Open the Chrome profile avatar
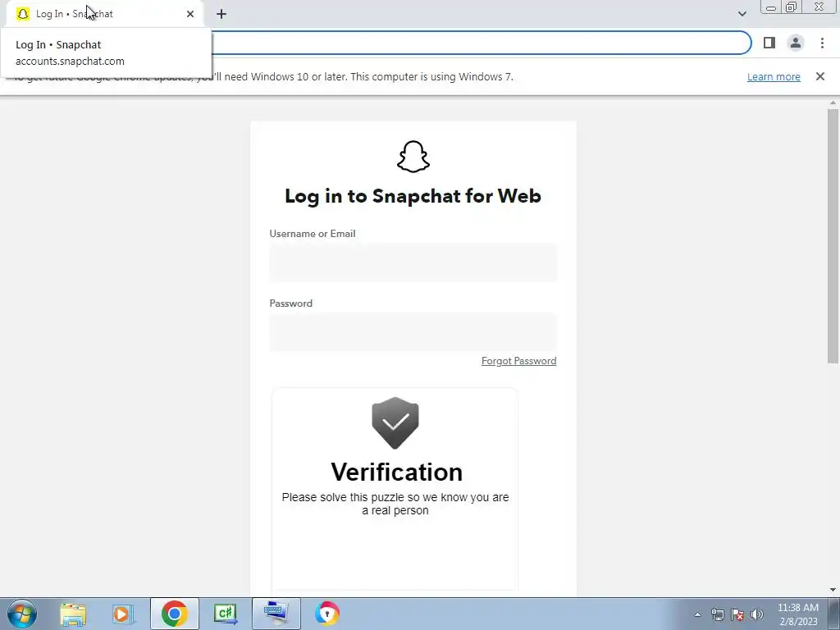The width and height of the screenshot is (840, 630). pyautogui.click(x=796, y=43)
